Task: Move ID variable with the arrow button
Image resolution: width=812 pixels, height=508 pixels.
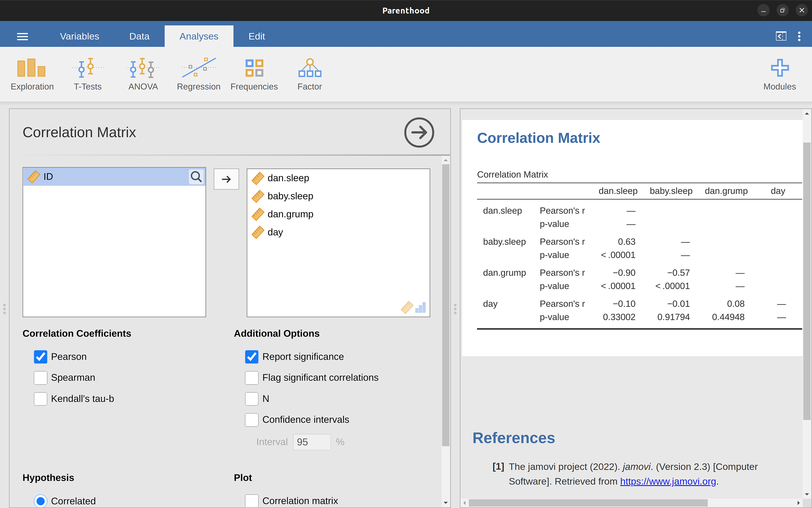Action: point(226,179)
